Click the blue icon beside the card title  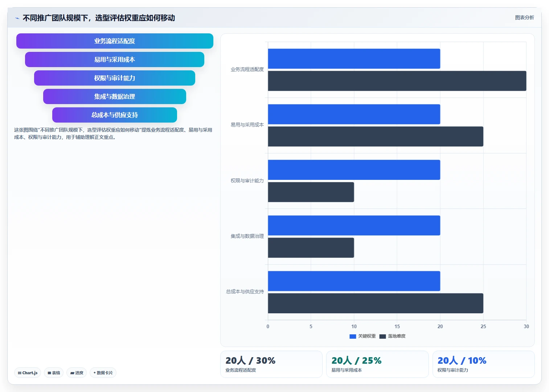point(17,18)
